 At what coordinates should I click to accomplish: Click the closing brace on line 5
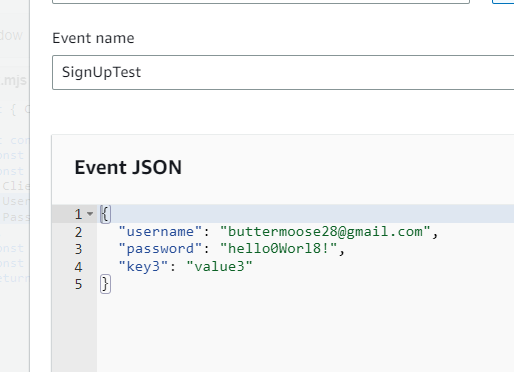(x=105, y=284)
